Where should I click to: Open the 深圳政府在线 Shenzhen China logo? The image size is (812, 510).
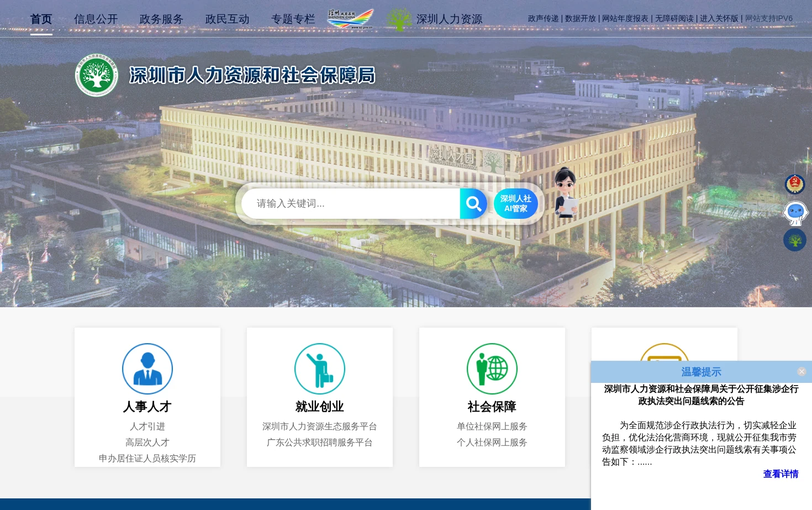click(x=350, y=19)
